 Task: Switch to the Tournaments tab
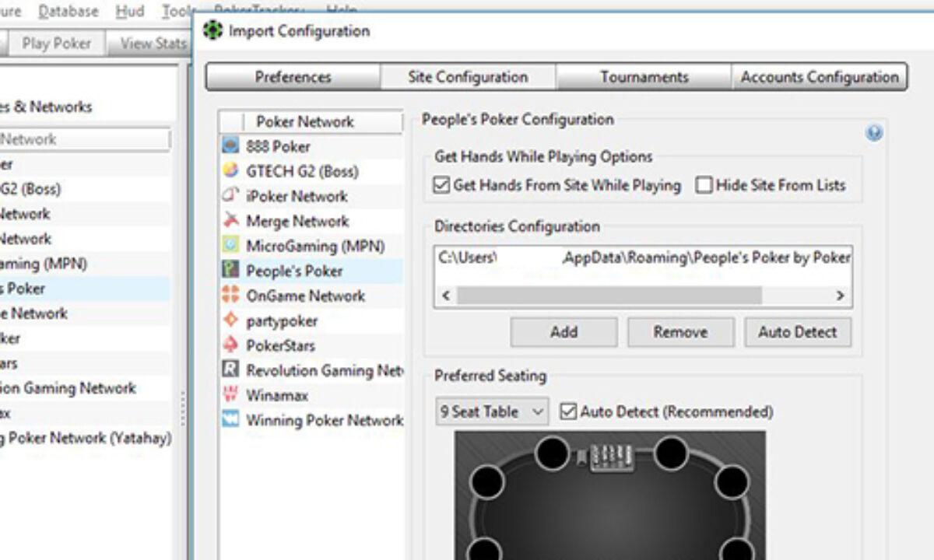(x=644, y=77)
